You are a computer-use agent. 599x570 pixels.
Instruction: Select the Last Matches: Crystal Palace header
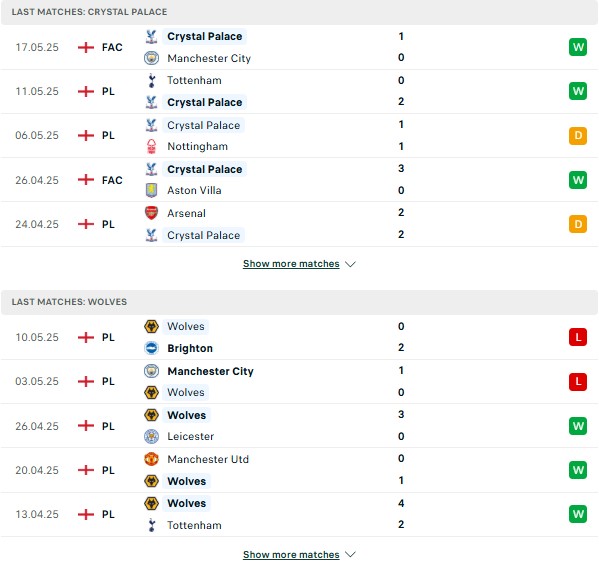300,12
